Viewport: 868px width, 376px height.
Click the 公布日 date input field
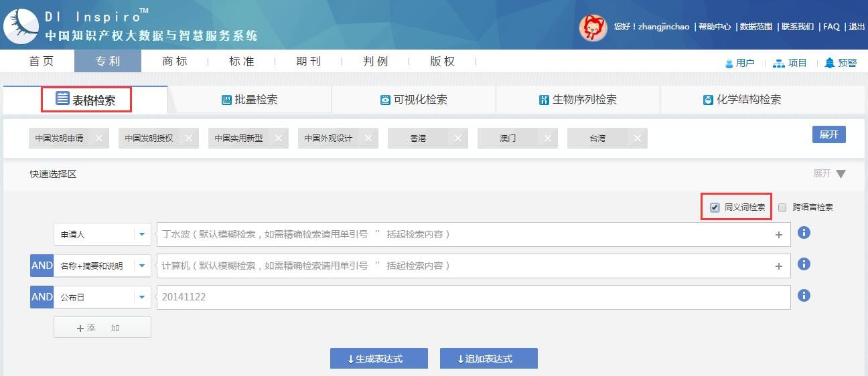pos(473,297)
